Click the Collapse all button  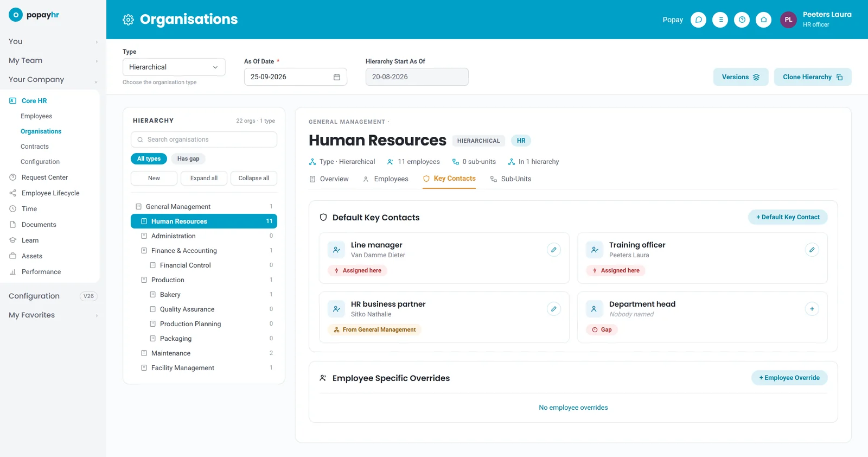pyautogui.click(x=254, y=178)
